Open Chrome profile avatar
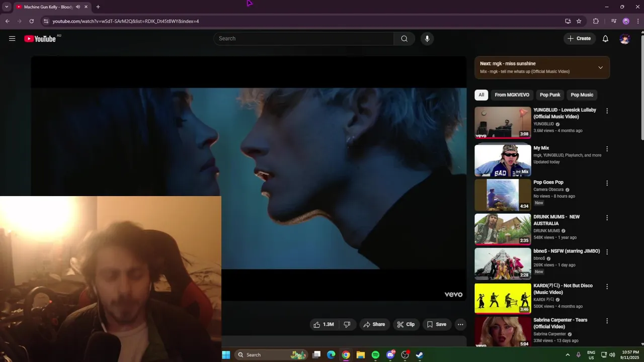 tap(626, 21)
